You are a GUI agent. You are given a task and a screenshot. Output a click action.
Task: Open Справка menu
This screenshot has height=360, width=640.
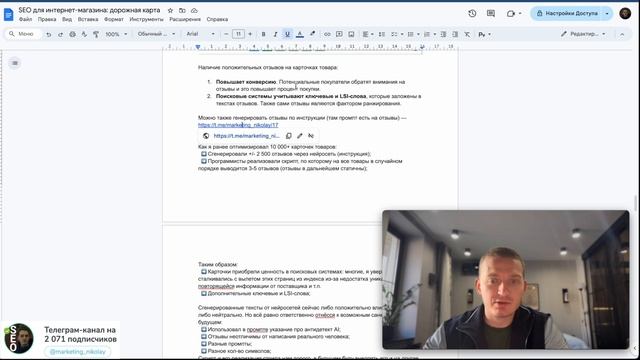(x=217, y=19)
